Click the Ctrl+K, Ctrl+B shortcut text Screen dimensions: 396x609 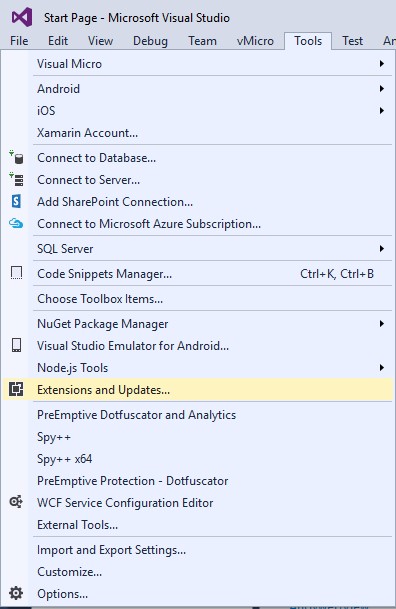click(x=337, y=274)
